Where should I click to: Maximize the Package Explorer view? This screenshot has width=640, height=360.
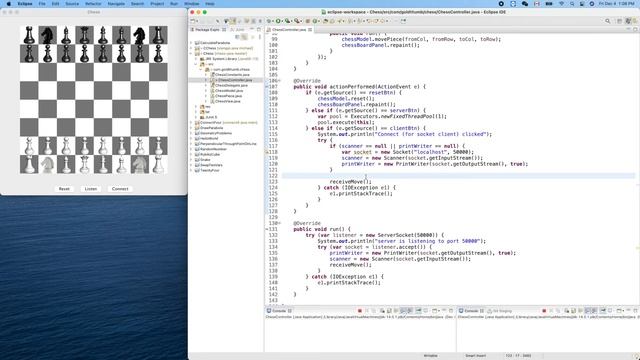(259, 29)
